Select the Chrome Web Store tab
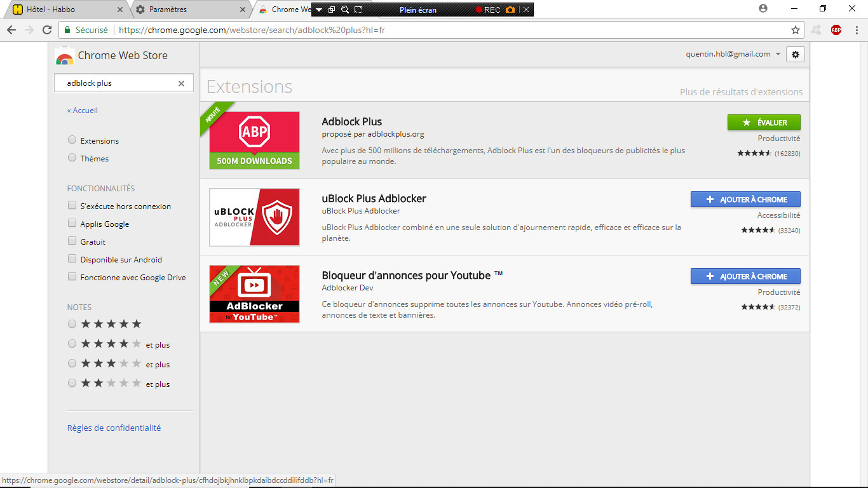This screenshot has width=868, height=488. (285, 10)
